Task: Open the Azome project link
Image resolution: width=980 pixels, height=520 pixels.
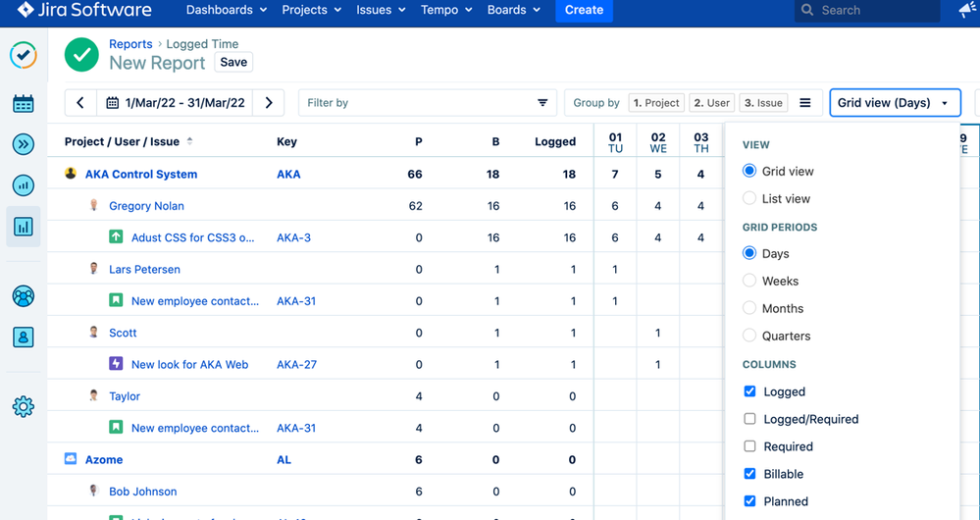Action: click(104, 459)
